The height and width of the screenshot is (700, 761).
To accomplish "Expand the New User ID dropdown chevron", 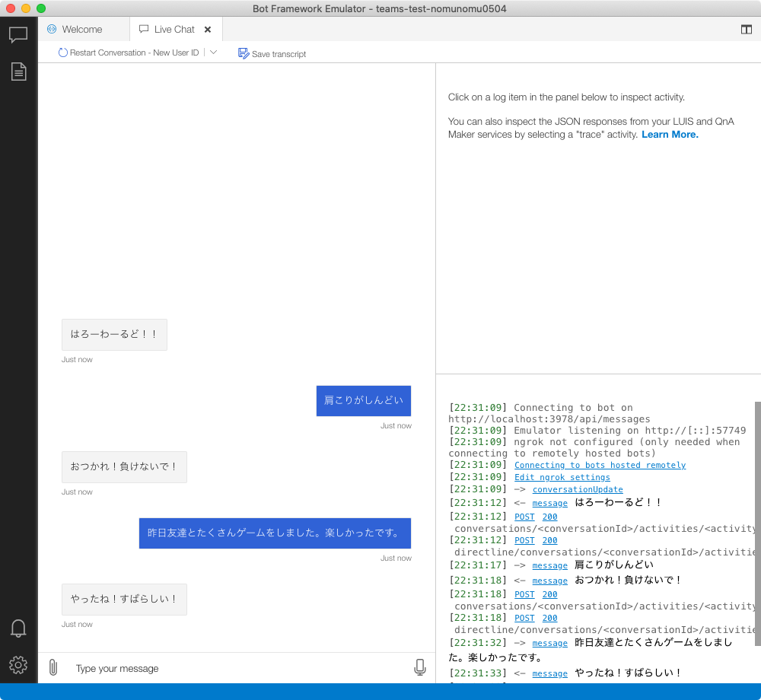I will [214, 52].
